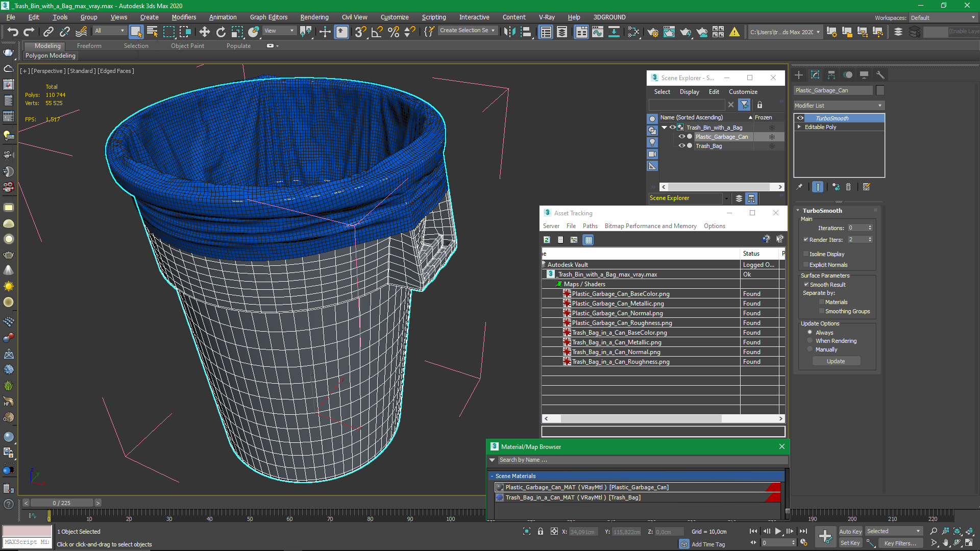
Task: Switch to the Freeform ribbon tab
Action: [x=89, y=46]
